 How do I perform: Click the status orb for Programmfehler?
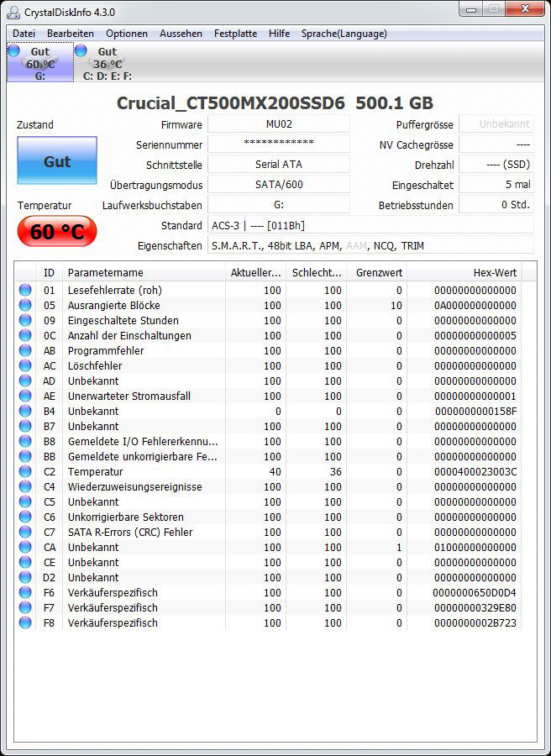click(25, 350)
